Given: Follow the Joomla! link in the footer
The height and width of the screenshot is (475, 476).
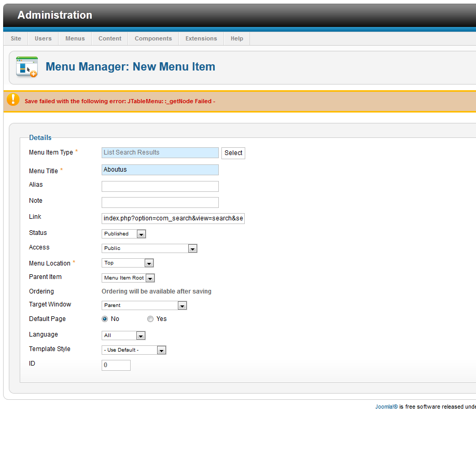Looking at the screenshot, I should point(386,407).
